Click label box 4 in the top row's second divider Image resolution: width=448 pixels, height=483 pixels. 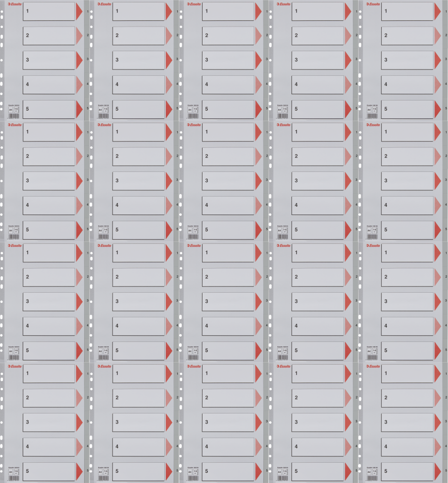138,85
